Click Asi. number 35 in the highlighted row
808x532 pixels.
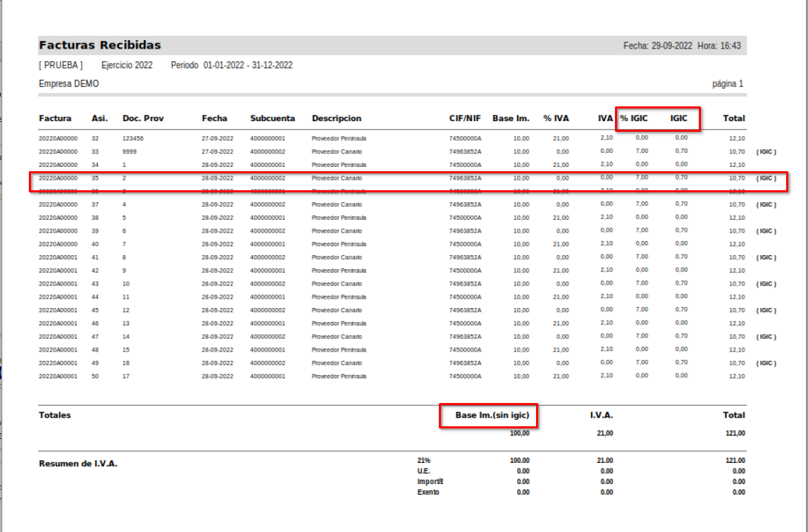click(95, 178)
